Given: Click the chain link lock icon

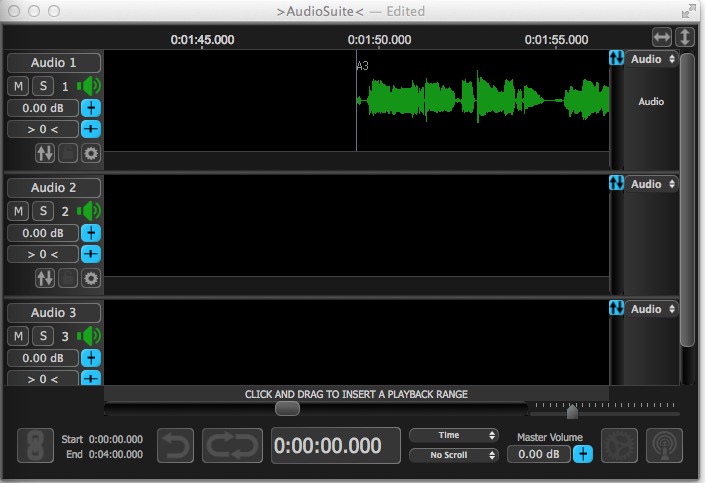Looking at the screenshot, I should tap(35, 446).
